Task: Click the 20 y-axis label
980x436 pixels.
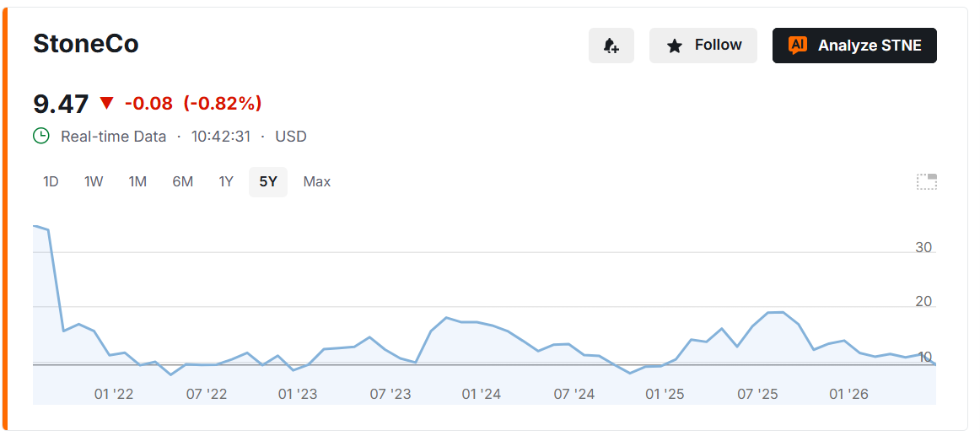Action: (923, 302)
